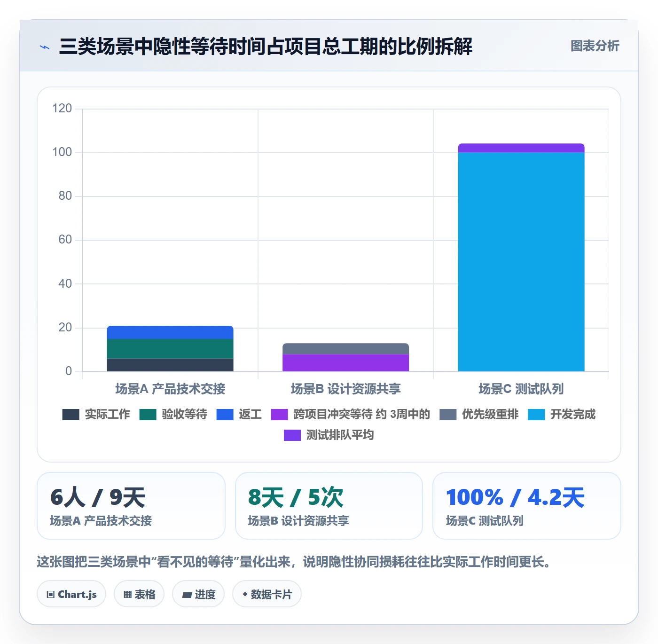Click the chart title 三类场景中隐性等待时间占项目总工期的比例拆解
The height and width of the screenshot is (644, 658).
pyautogui.click(x=266, y=47)
